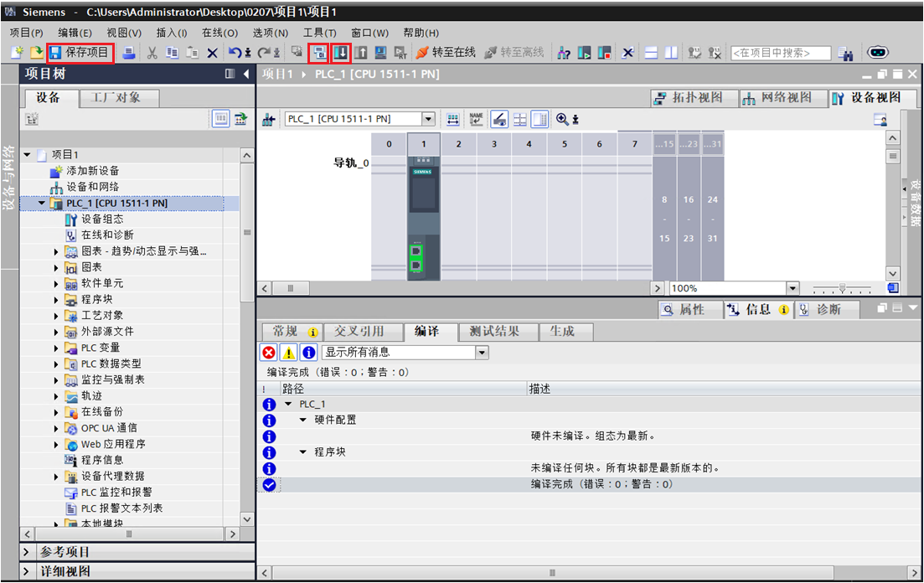
Task: Click the Download to device icon
Action: (x=341, y=53)
